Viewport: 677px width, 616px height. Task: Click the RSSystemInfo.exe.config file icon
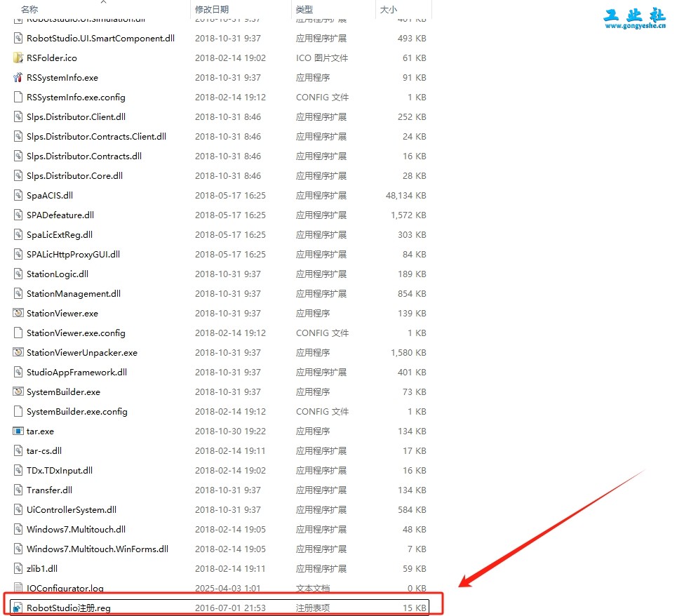[x=18, y=97]
